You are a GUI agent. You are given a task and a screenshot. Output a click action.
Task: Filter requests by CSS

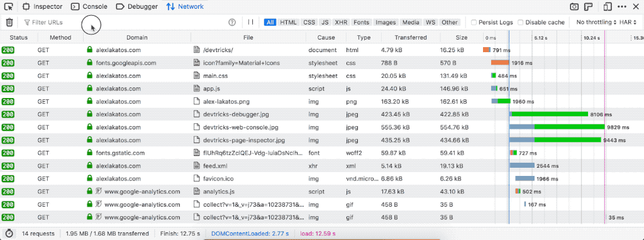coord(309,23)
